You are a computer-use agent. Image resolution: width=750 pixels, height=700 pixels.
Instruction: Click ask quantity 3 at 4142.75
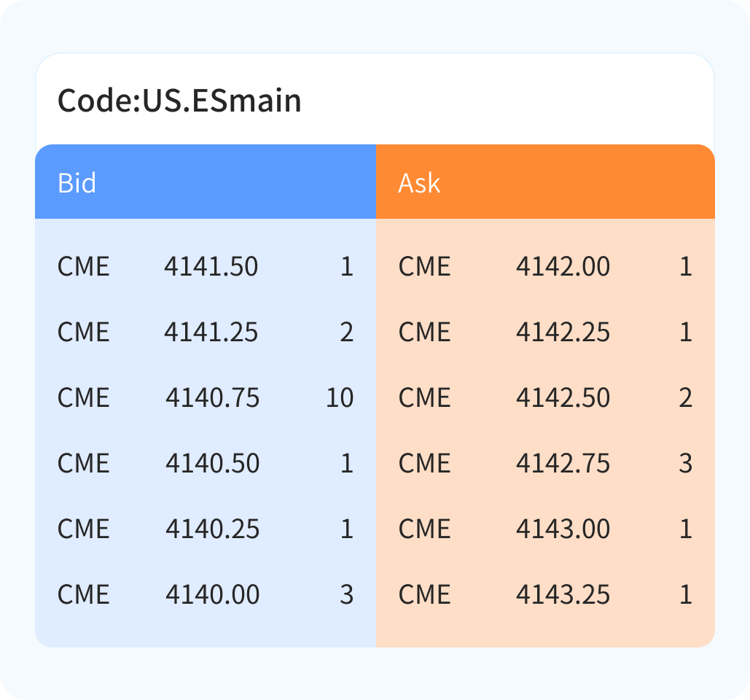685,464
